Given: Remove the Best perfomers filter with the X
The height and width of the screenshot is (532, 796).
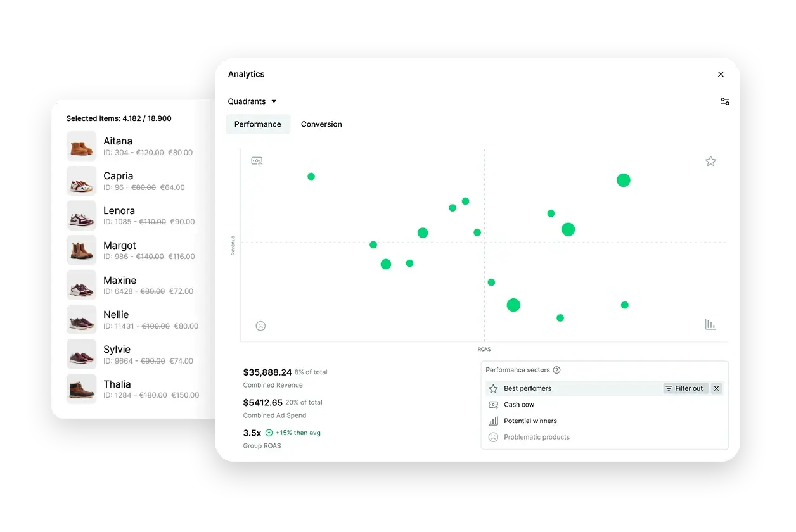Looking at the screenshot, I should point(716,388).
